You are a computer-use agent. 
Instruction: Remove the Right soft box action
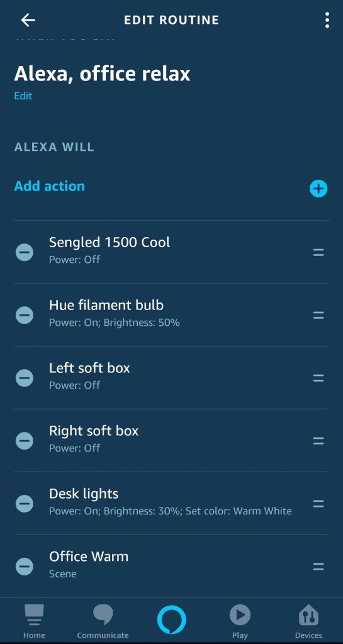[x=25, y=441]
